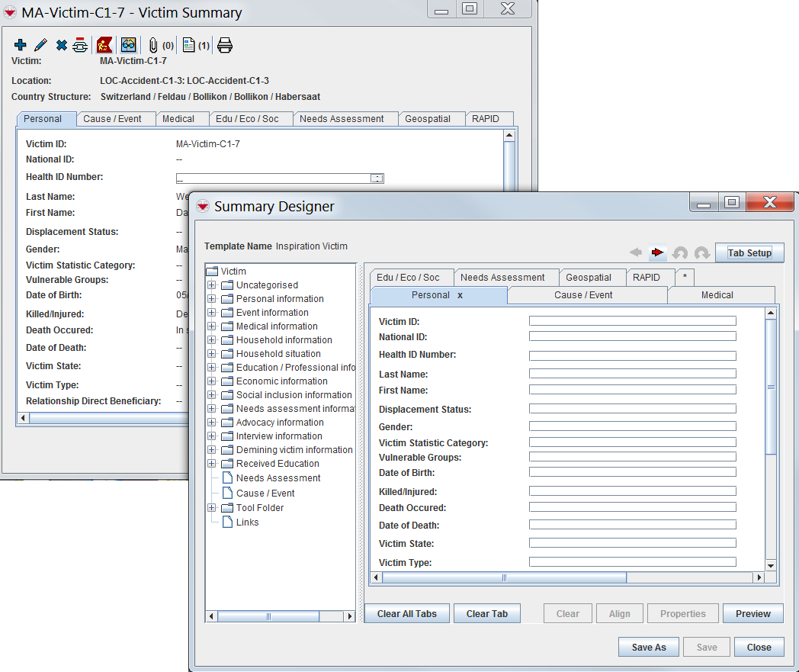Click the blue plus add icon

(21, 45)
